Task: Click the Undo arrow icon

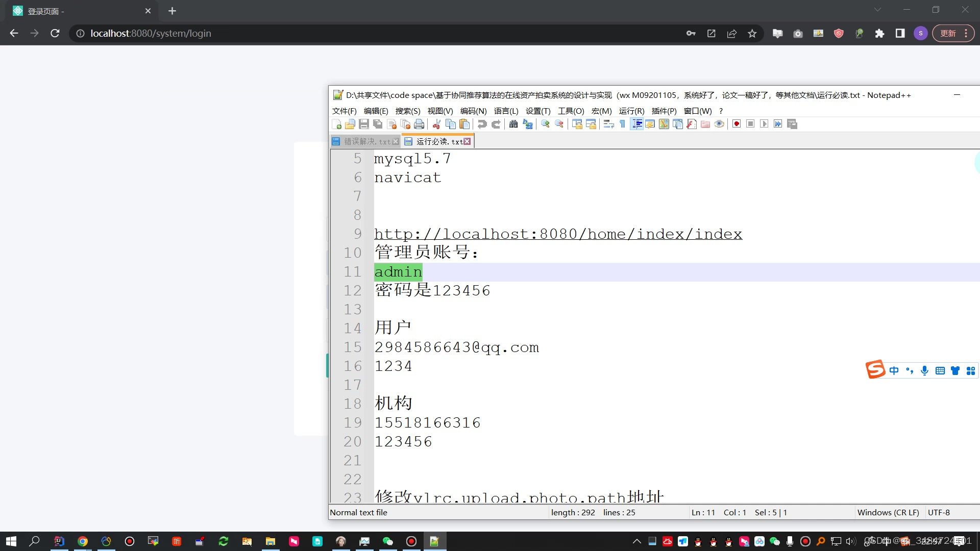Action: (x=482, y=124)
